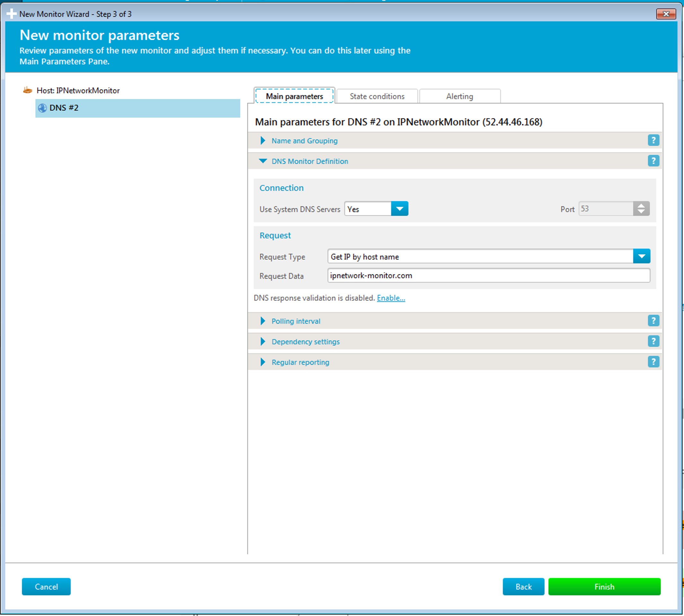The width and height of the screenshot is (684, 616).
Task: Click the Back button
Action: click(523, 586)
